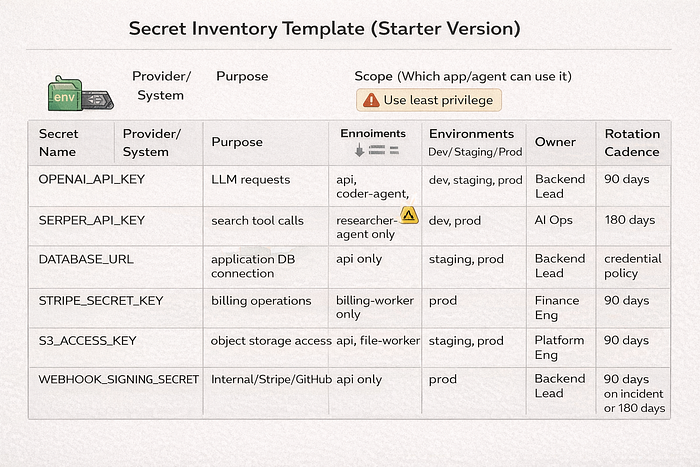Select the SERPER_API_KEY row name
Image resolution: width=700 pixels, height=467 pixels.
92,221
